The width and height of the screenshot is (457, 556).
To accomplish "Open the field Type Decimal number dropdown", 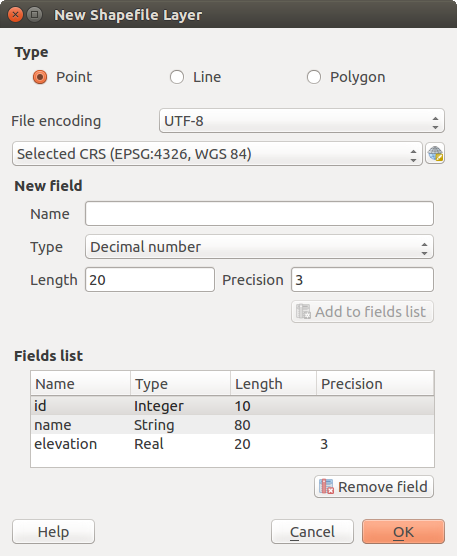I will [259, 247].
